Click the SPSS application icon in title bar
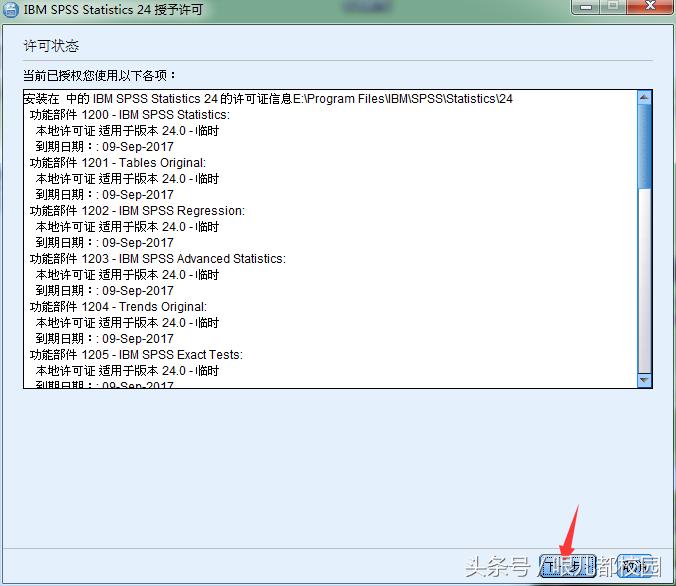The height and width of the screenshot is (586, 676). 10,9
